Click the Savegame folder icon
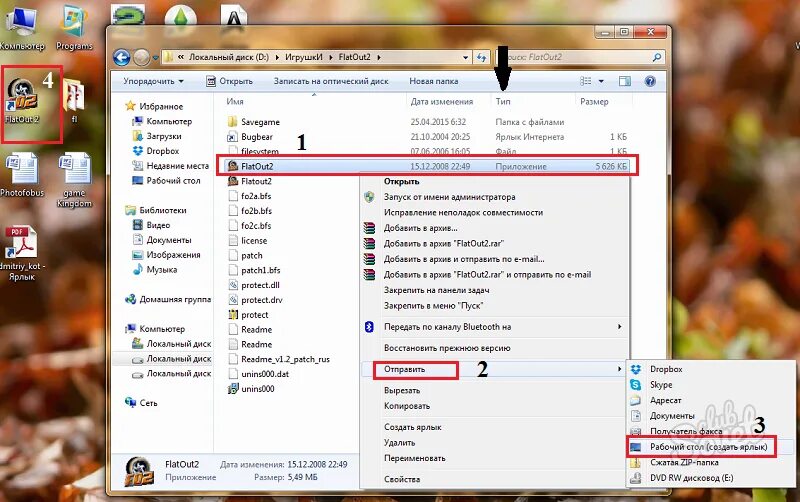800x502 pixels. click(x=232, y=122)
